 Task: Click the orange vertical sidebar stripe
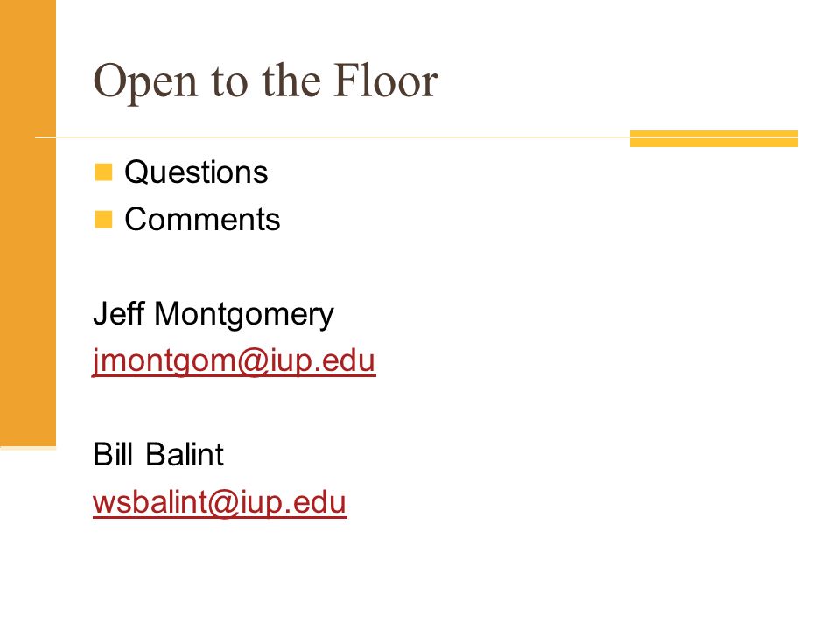coord(28,223)
